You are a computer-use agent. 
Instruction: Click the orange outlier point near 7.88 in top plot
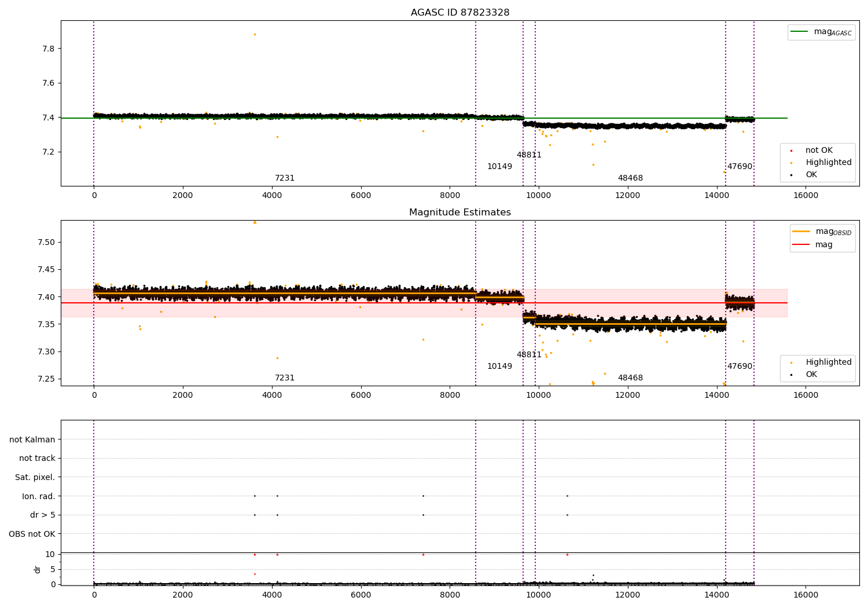(x=255, y=34)
